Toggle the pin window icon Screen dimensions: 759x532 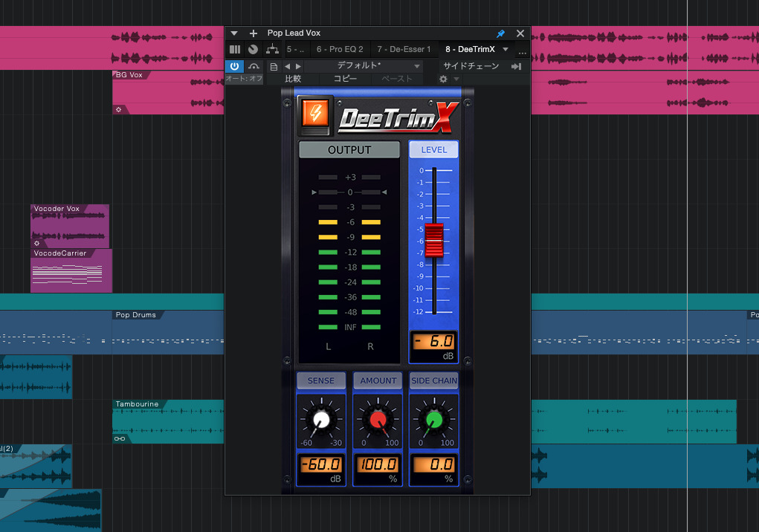[501, 33]
